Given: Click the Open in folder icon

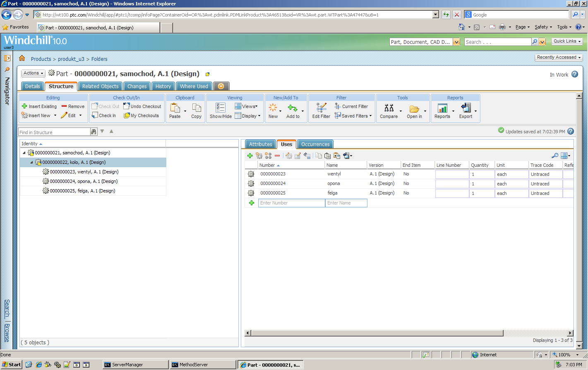Looking at the screenshot, I should point(414,109).
